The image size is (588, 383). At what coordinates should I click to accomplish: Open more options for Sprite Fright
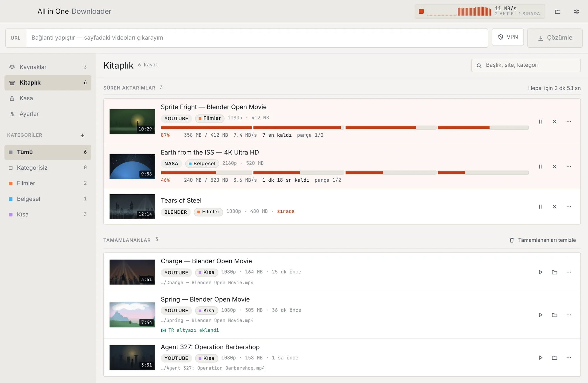[569, 122]
